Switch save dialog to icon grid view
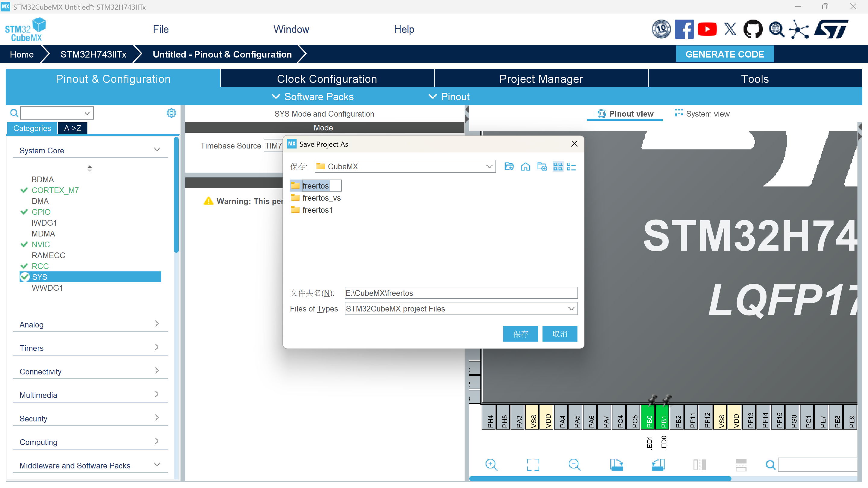Screen dimensions: 868x488 (x=558, y=166)
